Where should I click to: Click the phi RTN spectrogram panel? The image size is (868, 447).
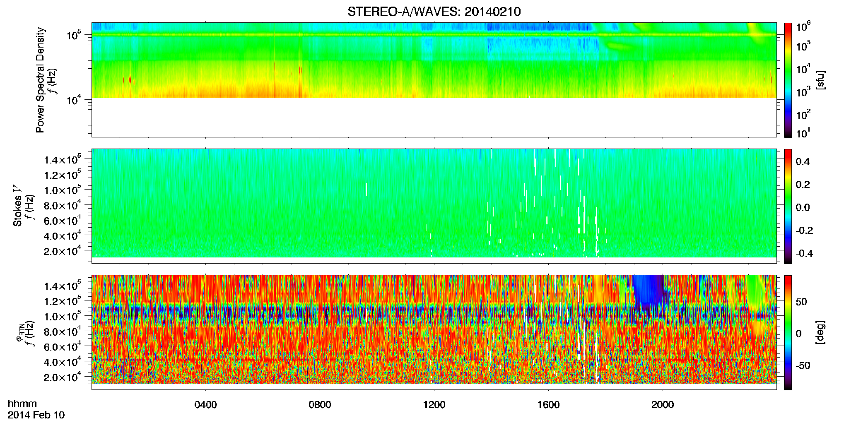[x=434, y=332]
